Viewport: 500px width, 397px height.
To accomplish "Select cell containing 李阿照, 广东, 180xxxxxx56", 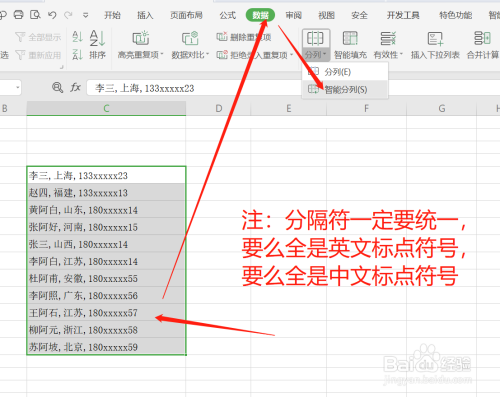I will [x=106, y=295].
